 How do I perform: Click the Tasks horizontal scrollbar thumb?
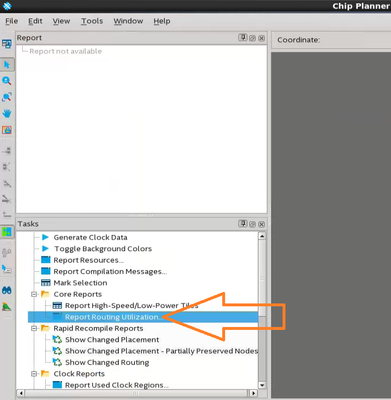coord(135,393)
